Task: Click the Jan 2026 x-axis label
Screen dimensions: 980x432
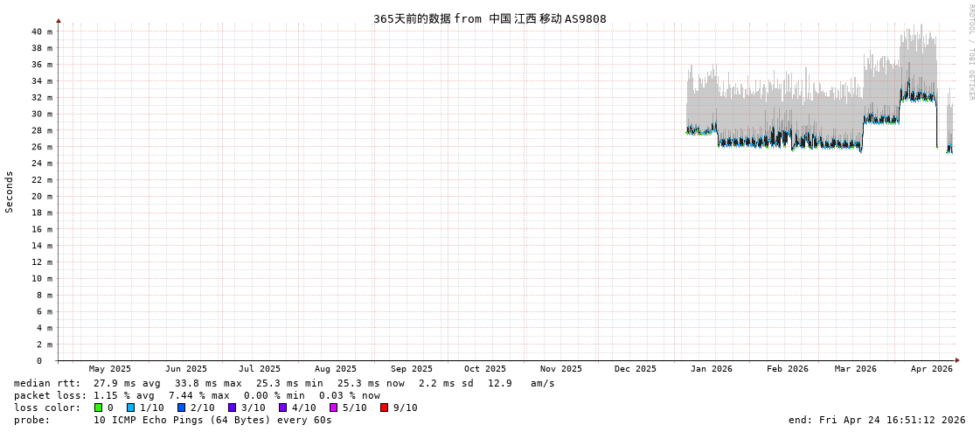Action: coord(711,369)
